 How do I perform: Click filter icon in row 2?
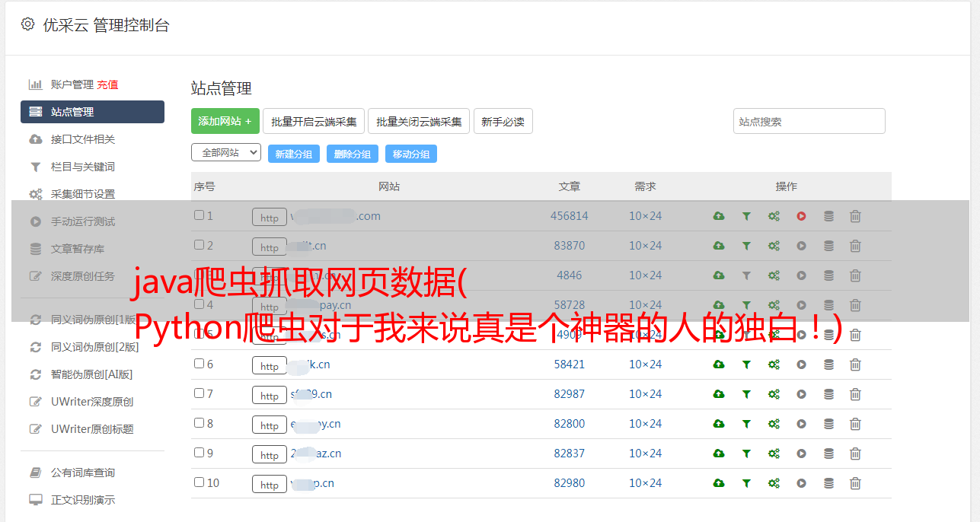click(x=746, y=246)
